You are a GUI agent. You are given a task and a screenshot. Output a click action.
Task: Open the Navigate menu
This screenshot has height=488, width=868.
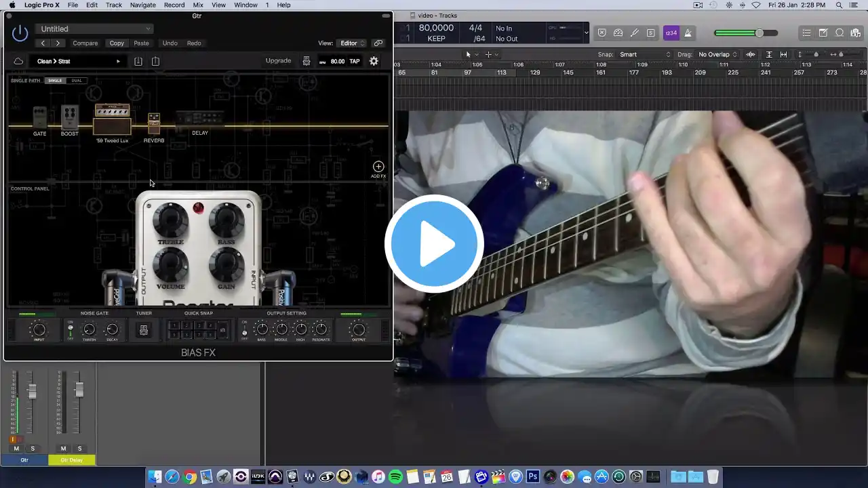(x=143, y=5)
